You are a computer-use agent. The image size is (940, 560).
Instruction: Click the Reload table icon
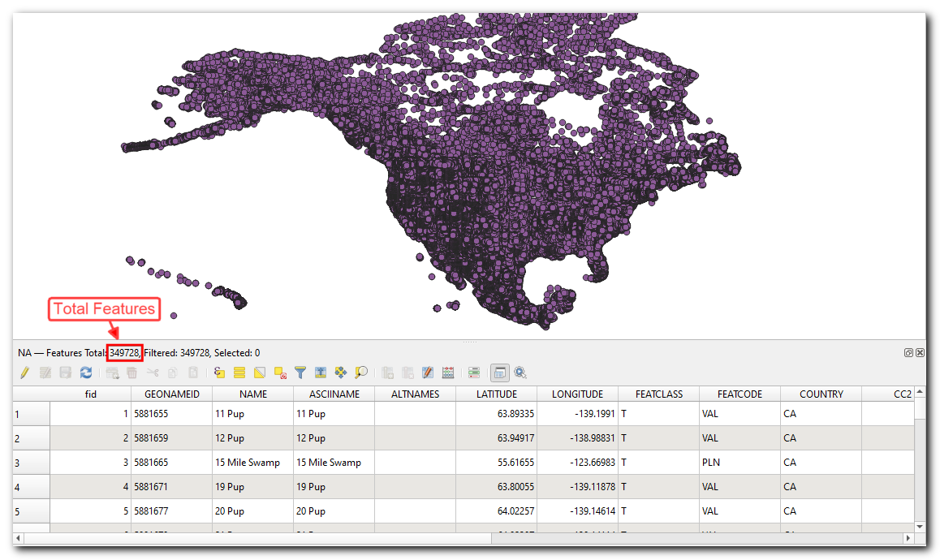tap(85, 373)
